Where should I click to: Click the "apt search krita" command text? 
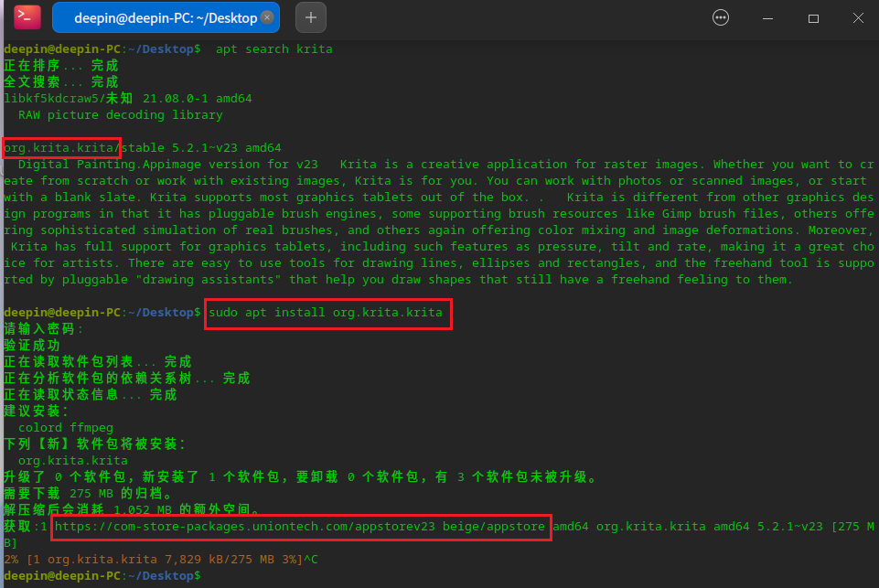274,49
